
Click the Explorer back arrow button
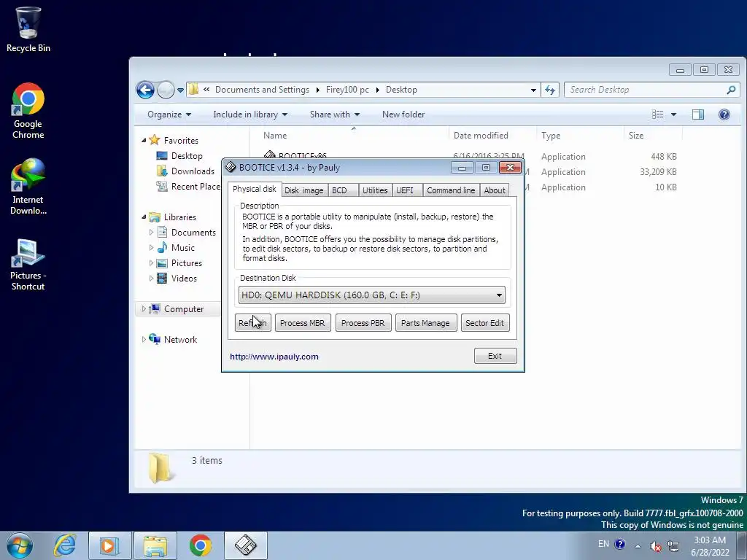145,90
